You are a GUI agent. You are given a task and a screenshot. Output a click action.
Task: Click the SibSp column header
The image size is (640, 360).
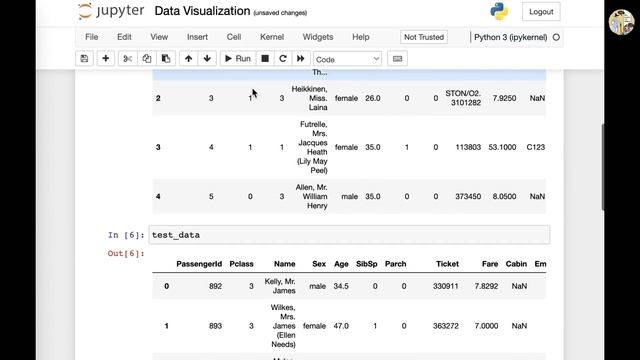pos(367,264)
